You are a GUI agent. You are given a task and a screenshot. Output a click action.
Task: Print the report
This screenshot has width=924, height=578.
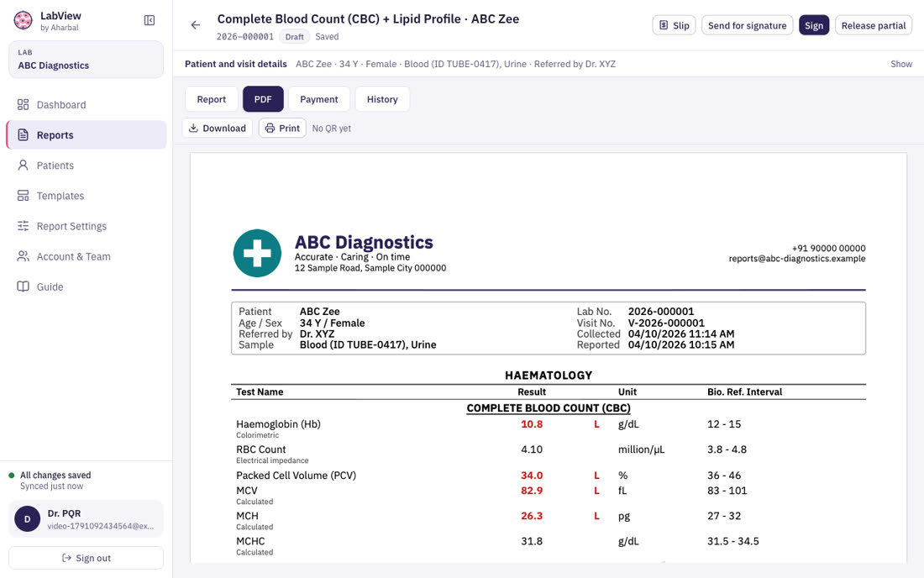(282, 128)
